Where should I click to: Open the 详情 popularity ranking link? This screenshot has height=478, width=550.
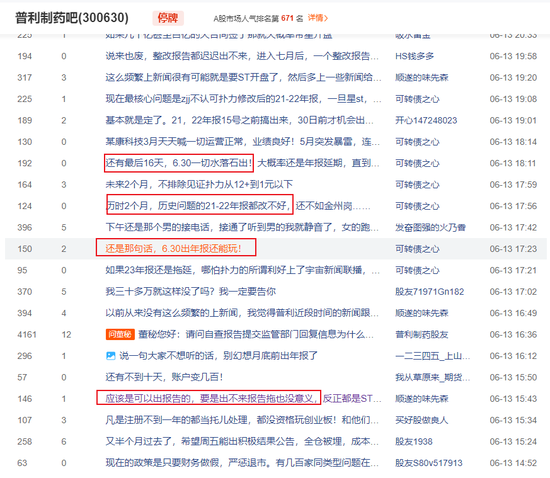pyautogui.click(x=318, y=18)
